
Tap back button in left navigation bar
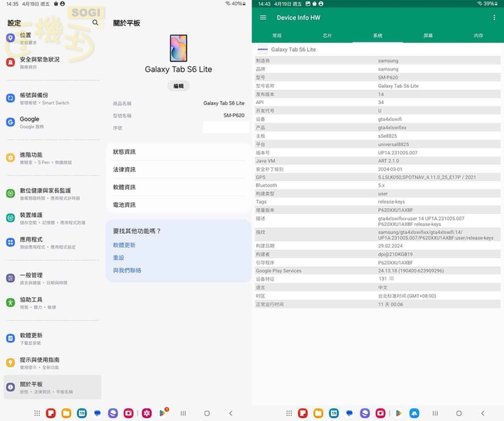point(230,413)
